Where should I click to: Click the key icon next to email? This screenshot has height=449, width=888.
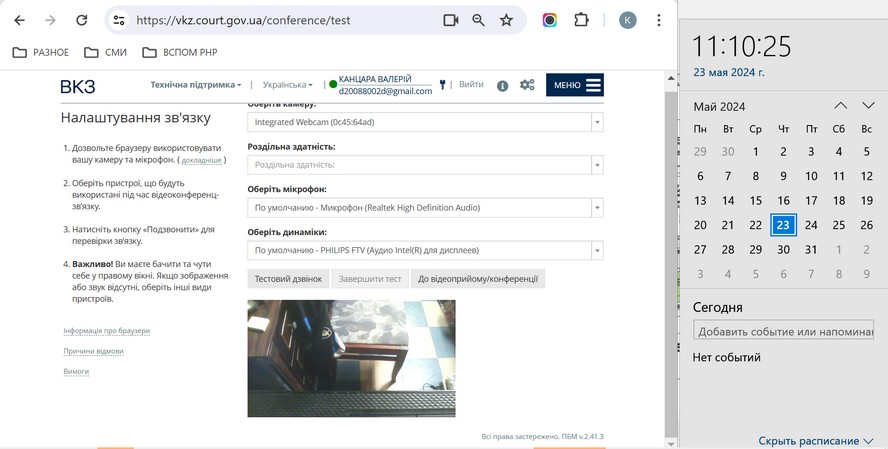(442, 85)
